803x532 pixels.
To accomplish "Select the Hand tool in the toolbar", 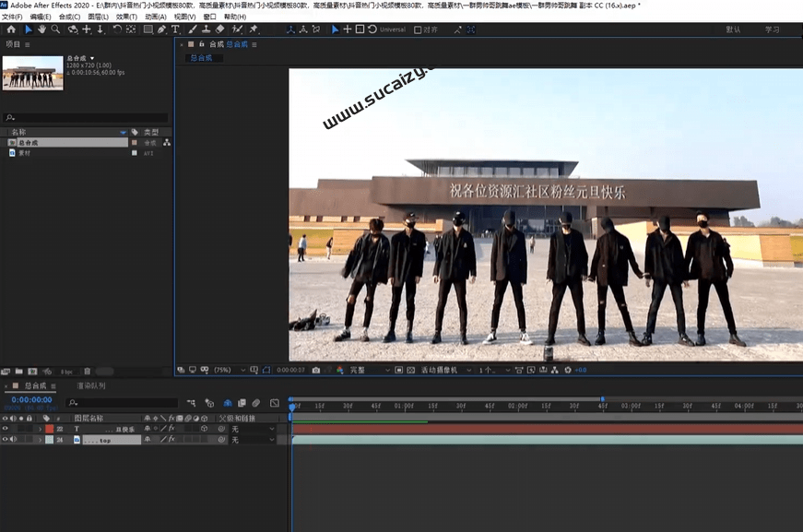I will (42, 30).
